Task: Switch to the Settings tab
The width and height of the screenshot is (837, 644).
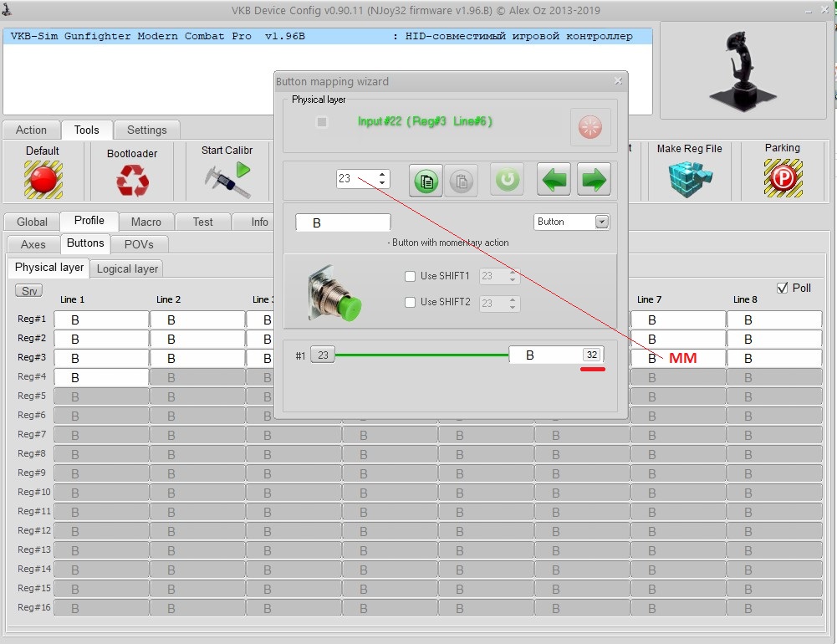Action: tap(146, 130)
